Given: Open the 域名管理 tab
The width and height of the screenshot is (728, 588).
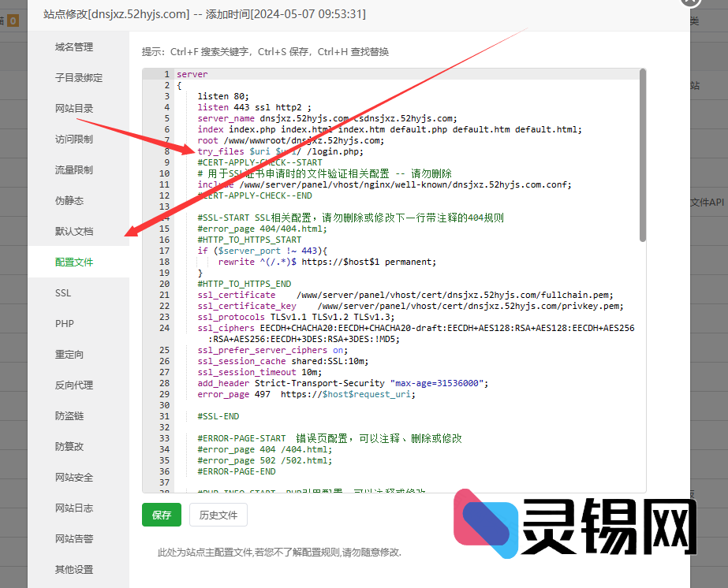Looking at the screenshot, I should pyautogui.click(x=74, y=47).
